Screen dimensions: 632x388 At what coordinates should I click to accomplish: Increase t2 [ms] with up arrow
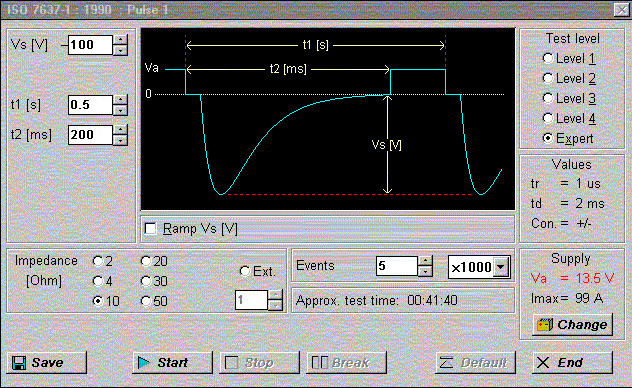[121, 129]
